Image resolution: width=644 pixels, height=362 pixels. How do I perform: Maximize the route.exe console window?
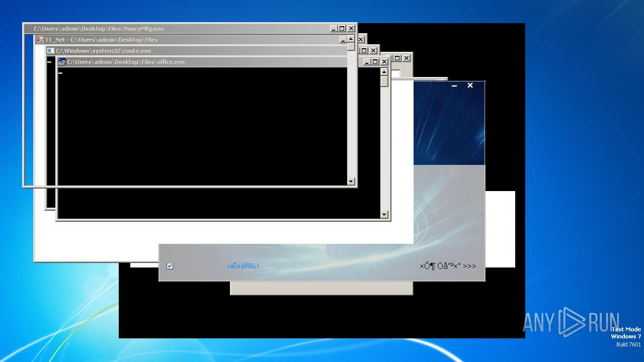tap(364, 51)
